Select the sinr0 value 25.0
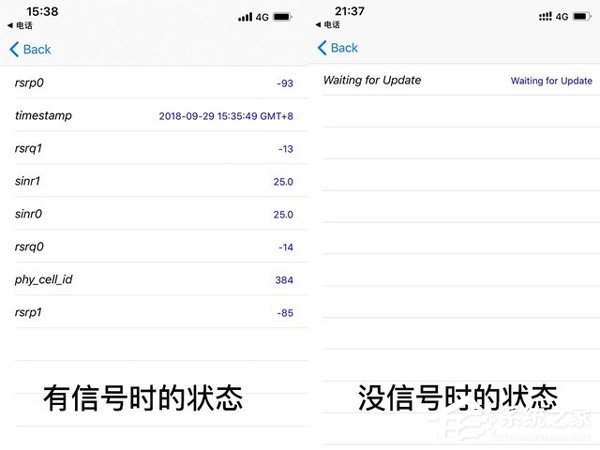The image size is (600, 450). pos(284,215)
